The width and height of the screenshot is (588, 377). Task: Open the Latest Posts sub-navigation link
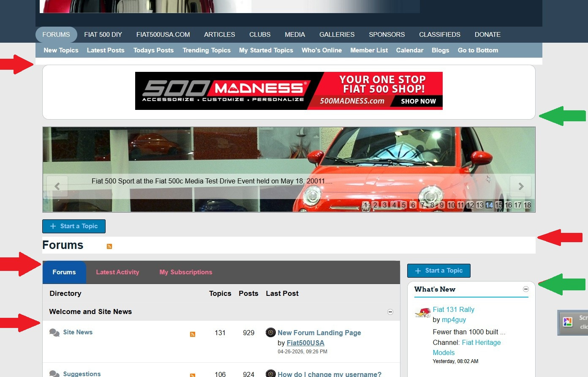[106, 50]
